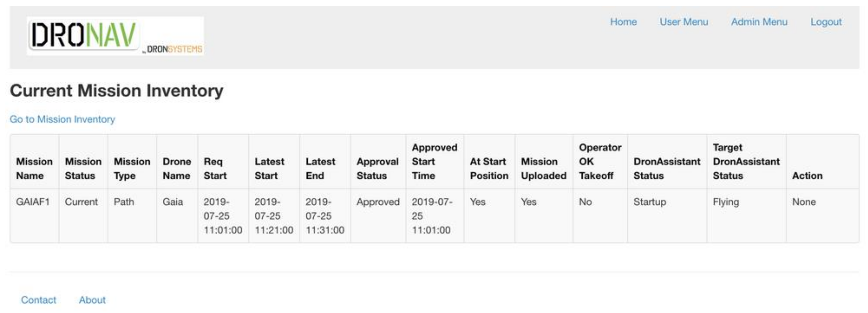Screen dimensions: 868x313
Task: Click the Approval Status column header
Action: 377,168
